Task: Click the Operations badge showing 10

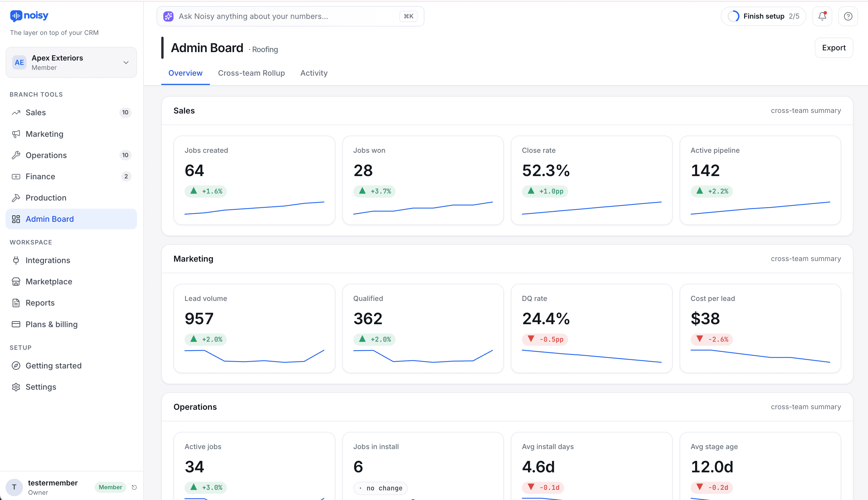Action: tap(125, 155)
